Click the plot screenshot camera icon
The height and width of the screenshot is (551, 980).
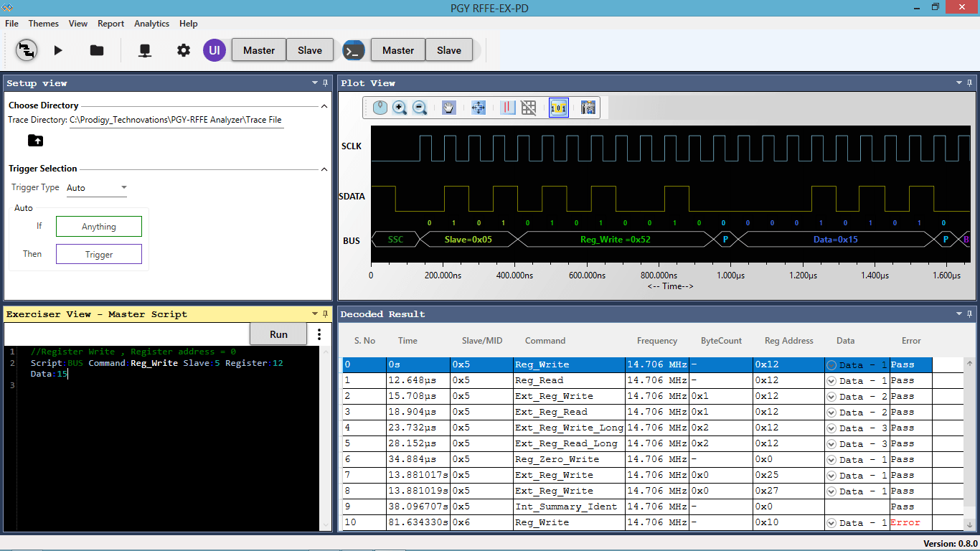[588, 108]
